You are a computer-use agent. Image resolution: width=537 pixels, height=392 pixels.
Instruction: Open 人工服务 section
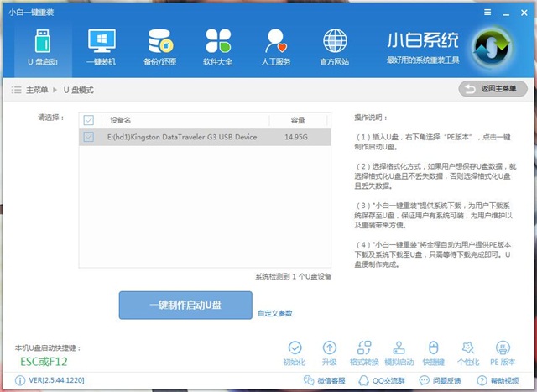coord(276,47)
